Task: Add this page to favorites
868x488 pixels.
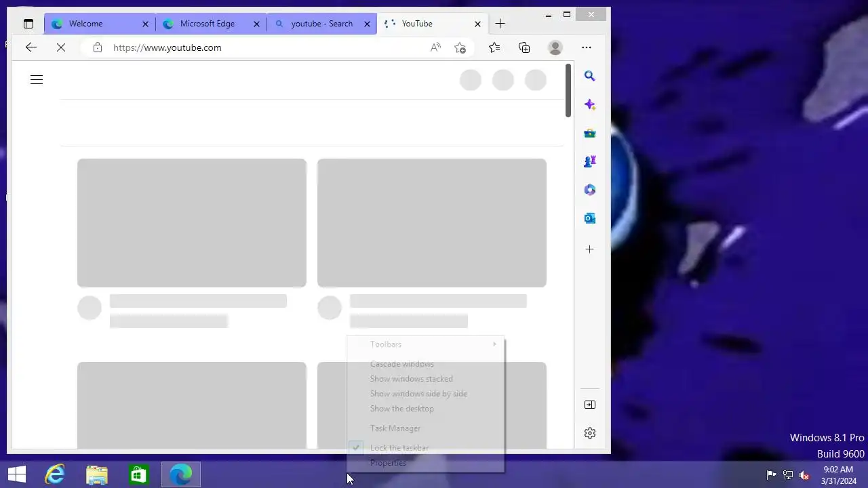Action: 460,47
